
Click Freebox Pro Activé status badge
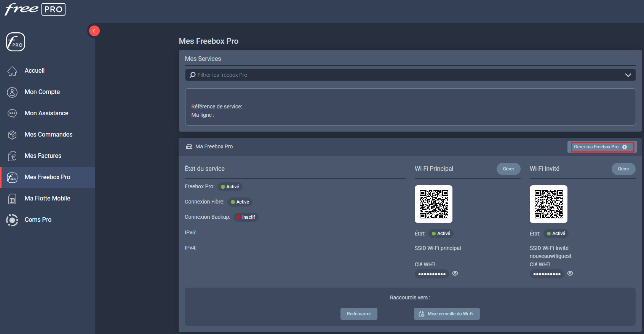230,187
